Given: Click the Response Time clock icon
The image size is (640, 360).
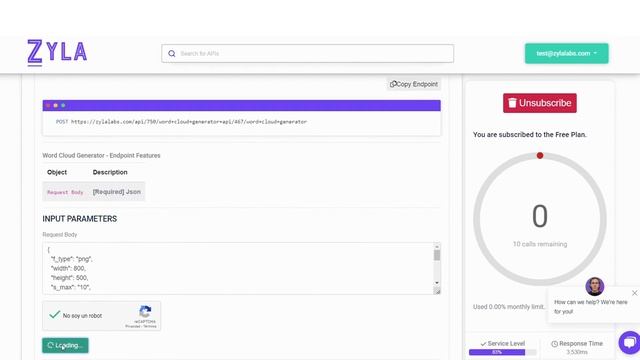Looking at the screenshot, I should point(554,344).
